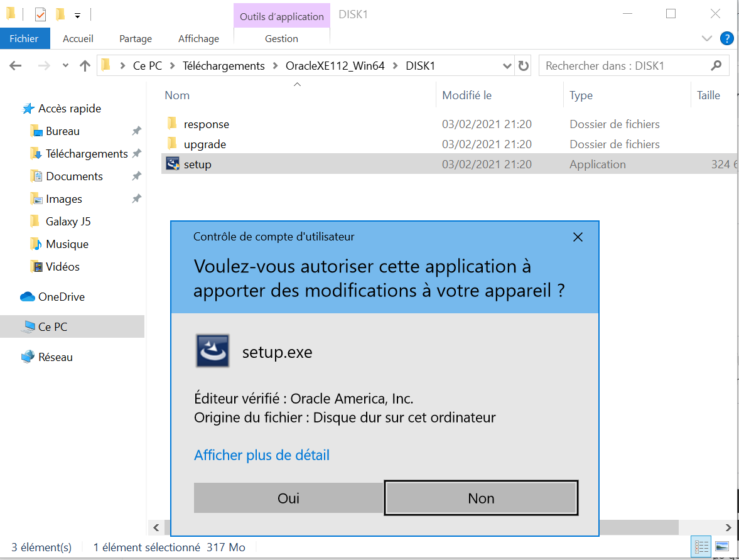
Task: Sort by the Modifié le column header
Action: 467,95
